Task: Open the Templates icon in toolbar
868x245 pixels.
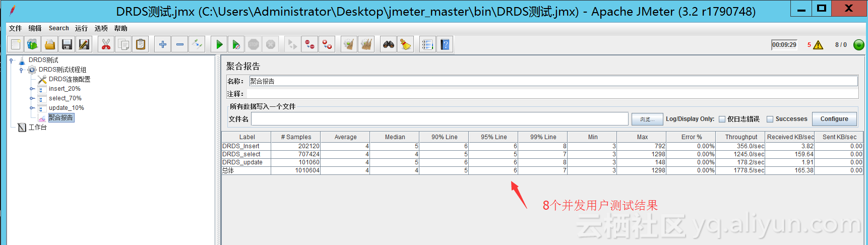Action: click(33, 44)
